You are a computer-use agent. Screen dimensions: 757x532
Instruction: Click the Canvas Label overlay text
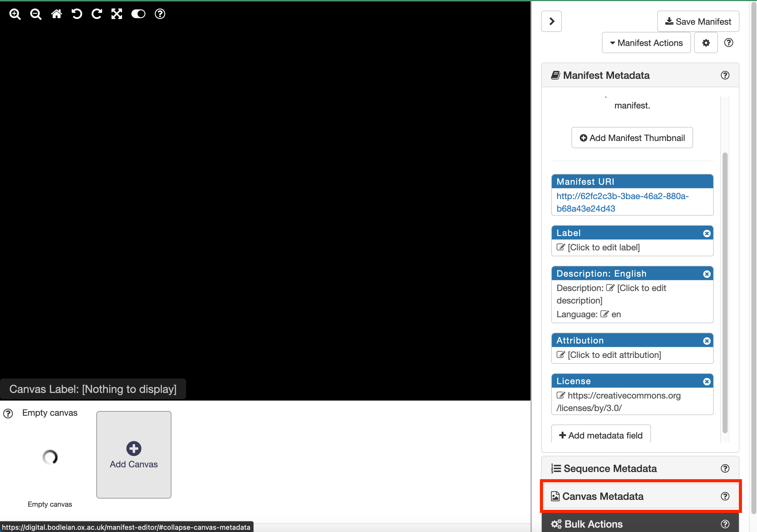coord(93,389)
